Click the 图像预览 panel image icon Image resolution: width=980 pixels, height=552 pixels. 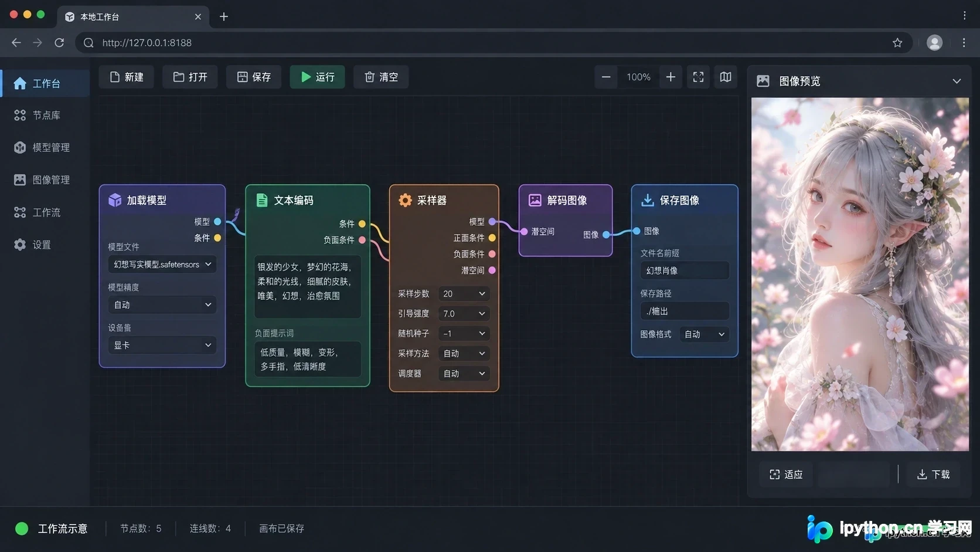[x=763, y=81]
